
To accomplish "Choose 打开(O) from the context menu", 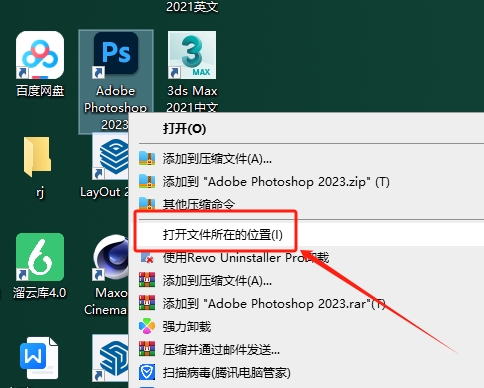I will pyautogui.click(x=306, y=129).
